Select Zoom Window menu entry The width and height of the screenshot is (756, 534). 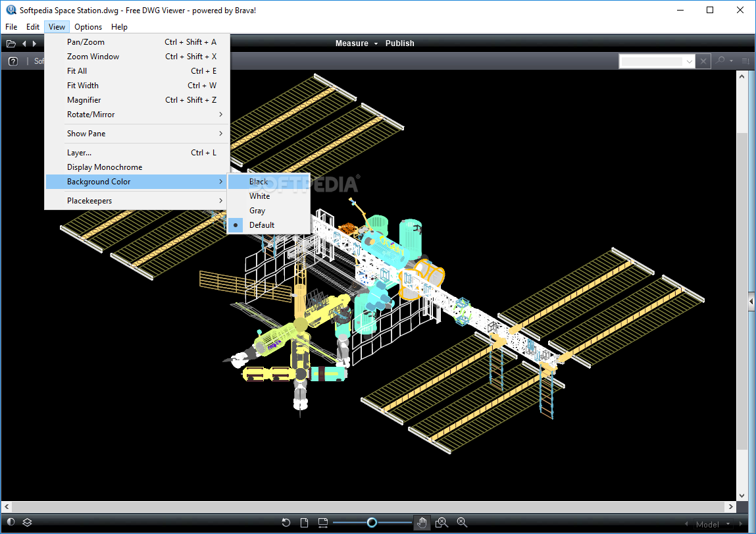pos(137,57)
